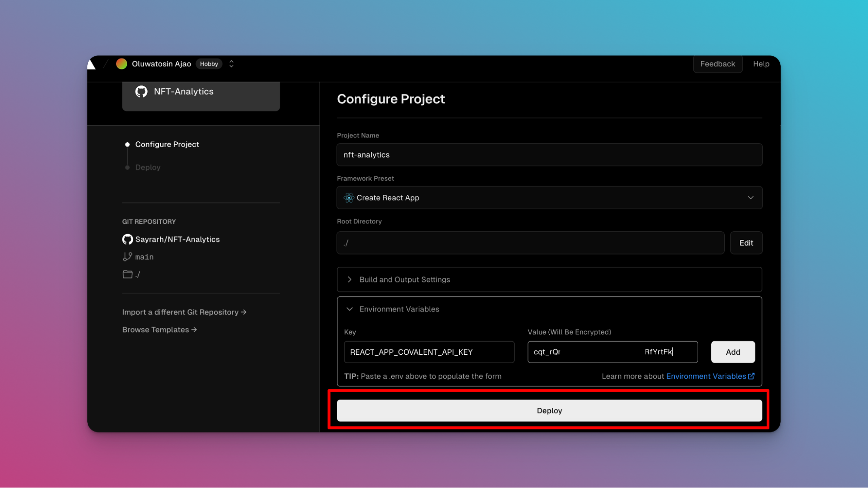Focus the Value (Will Be Encrypted) field

click(x=612, y=352)
